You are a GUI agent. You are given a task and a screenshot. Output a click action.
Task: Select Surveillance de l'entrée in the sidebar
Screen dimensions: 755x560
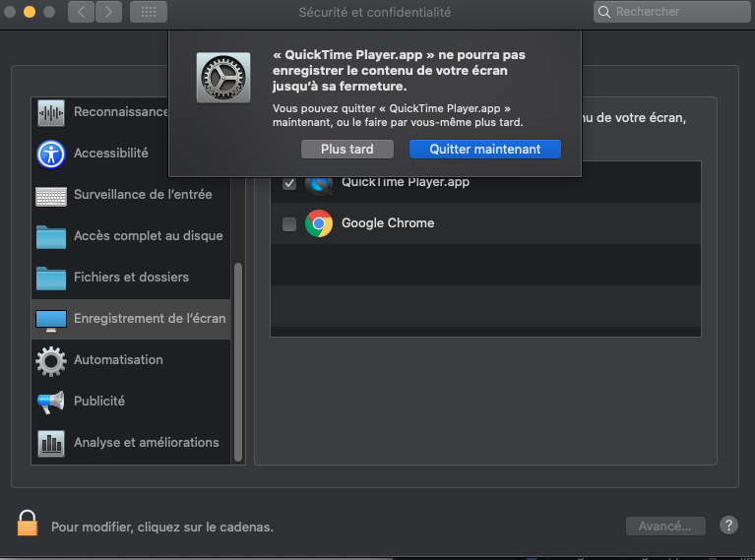tap(131, 196)
